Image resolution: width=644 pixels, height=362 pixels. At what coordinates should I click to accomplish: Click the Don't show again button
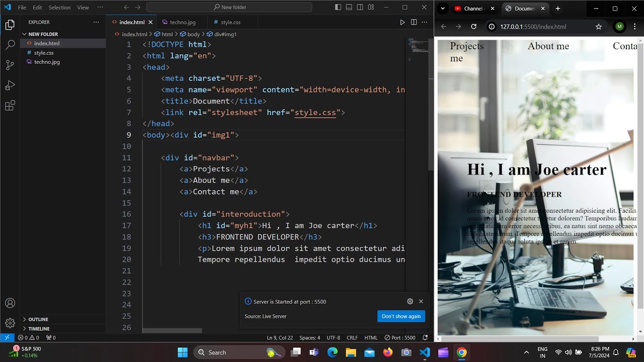click(x=401, y=316)
